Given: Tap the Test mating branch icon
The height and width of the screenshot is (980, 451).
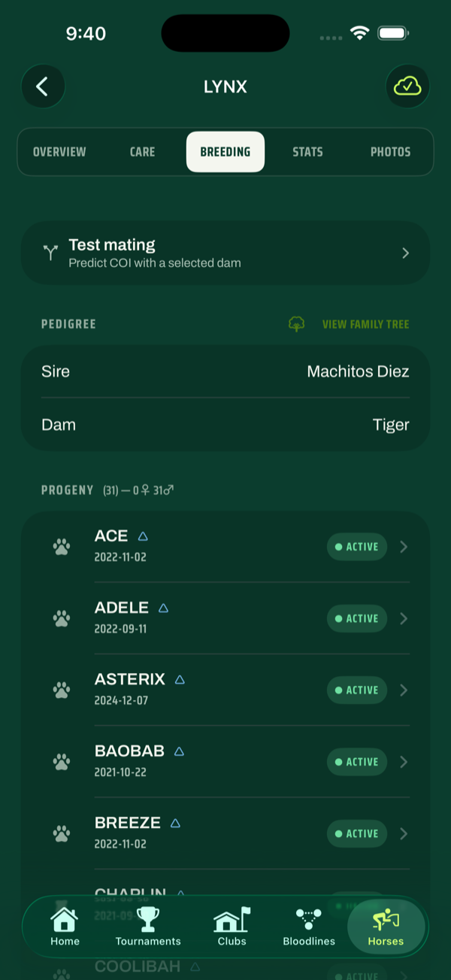Looking at the screenshot, I should [50, 253].
